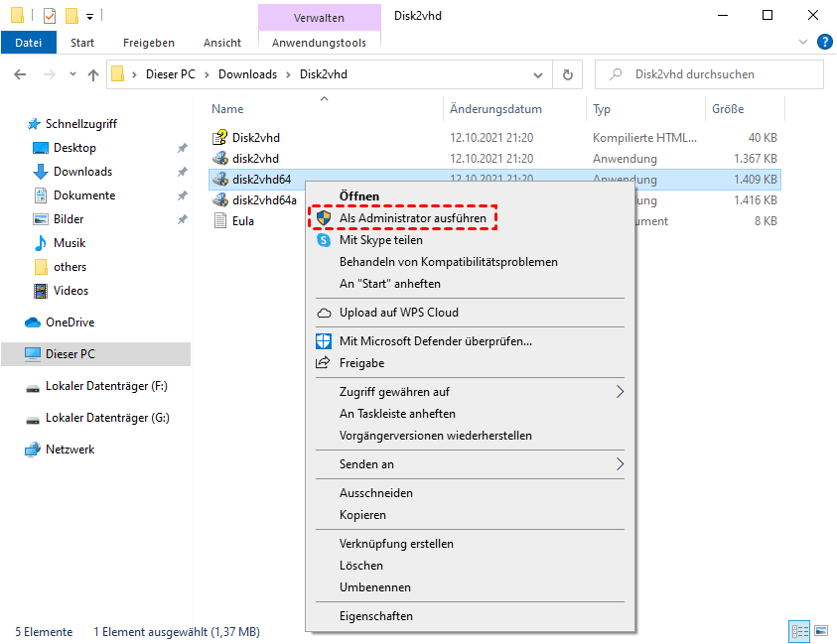This screenshot has width=837, height=644.
Task: Open the Ansicht ribbon tab
Action: tap(222, 43)
